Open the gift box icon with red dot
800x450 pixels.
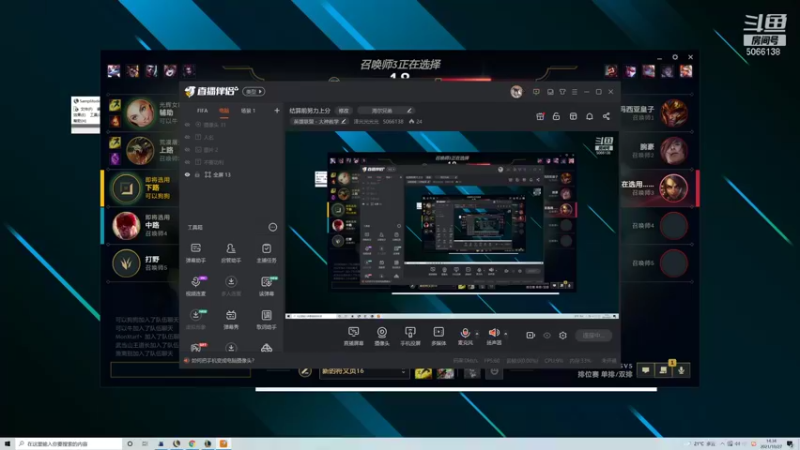pyautogui.click(x=540, y=116)
